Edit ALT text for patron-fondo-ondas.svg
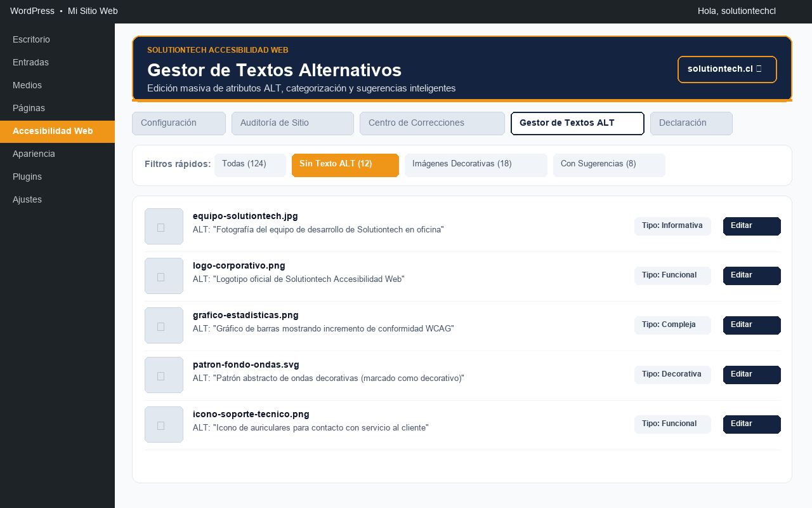This screenshot has height=508, width=812. pyautogui.click(x=752, y=375)
